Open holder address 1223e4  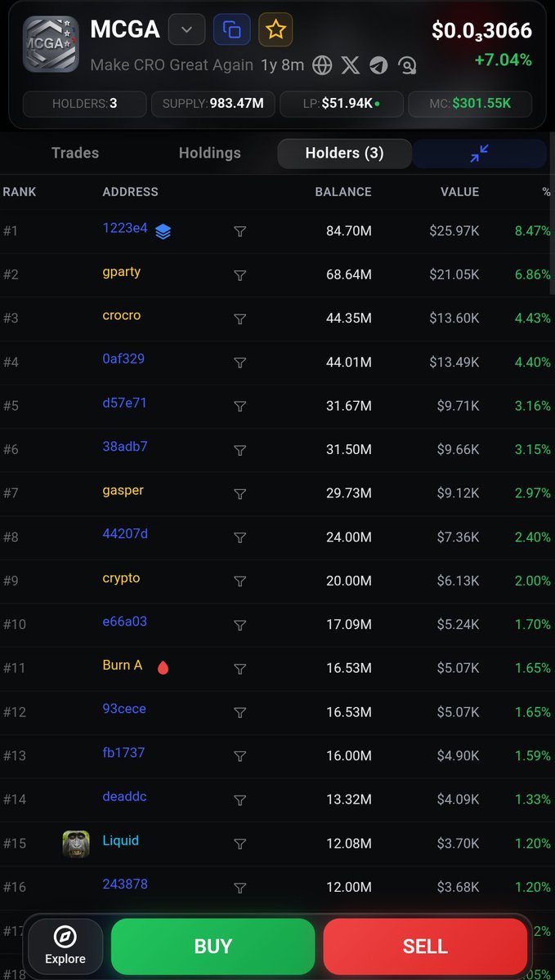(x=125, y=228)
